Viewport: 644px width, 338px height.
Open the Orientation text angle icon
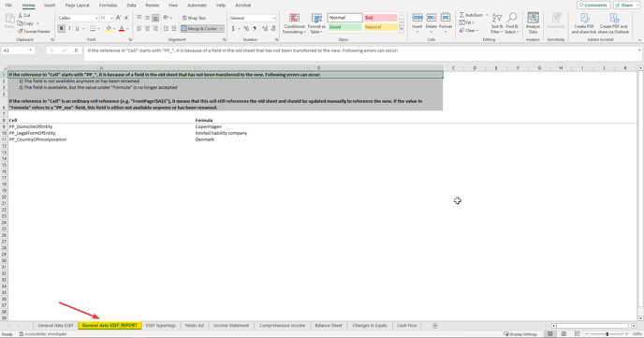pyautogui.click(x=167, y=18)
